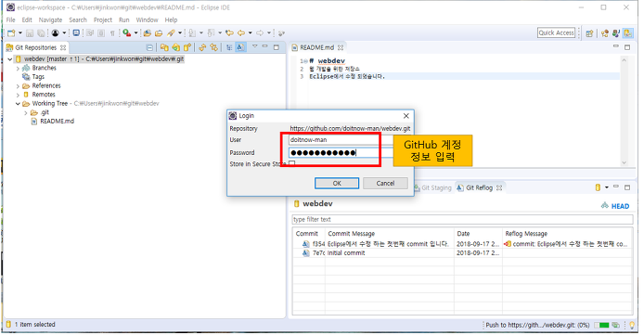Collapse the webdev repository node
644x335 pixels.
tap(10, 59)
